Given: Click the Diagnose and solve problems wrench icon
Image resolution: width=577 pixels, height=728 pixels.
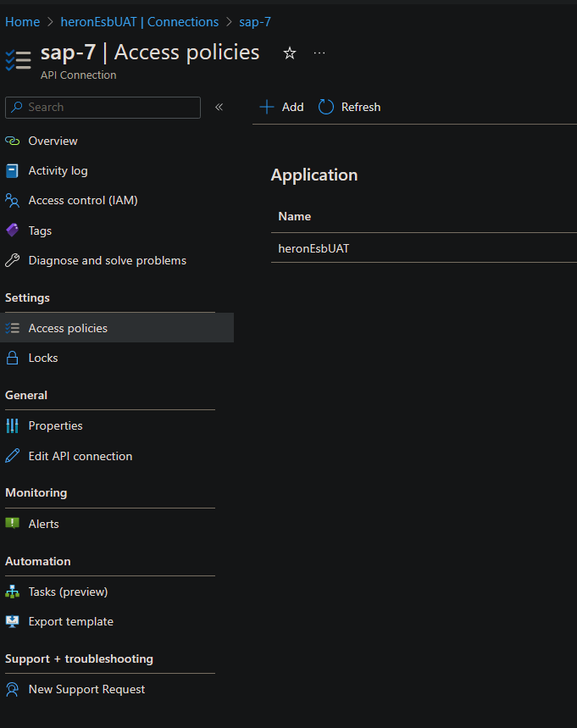Looking at the screenshot, I should coord(13,260).
